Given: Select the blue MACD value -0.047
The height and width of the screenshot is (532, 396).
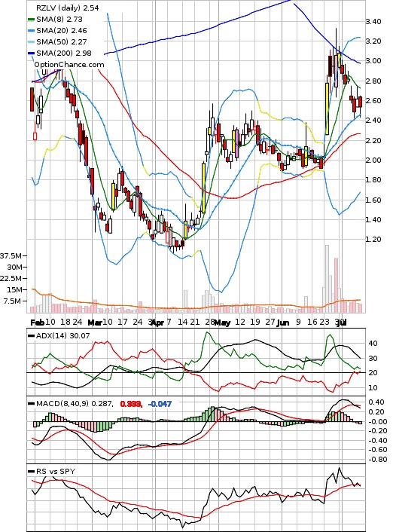Looking at the screenshot, I should [x=160, y=404].
